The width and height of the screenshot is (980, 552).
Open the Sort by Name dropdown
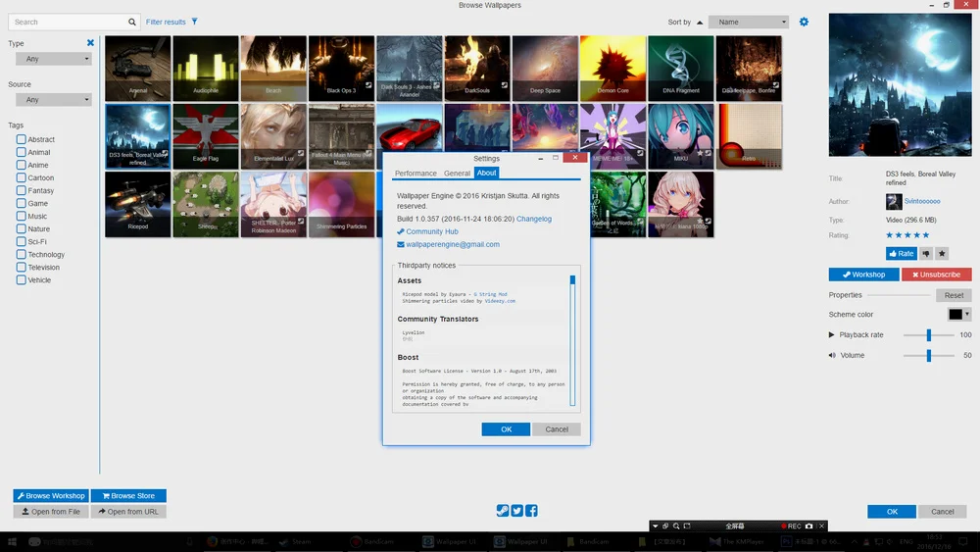click(749, 22)
